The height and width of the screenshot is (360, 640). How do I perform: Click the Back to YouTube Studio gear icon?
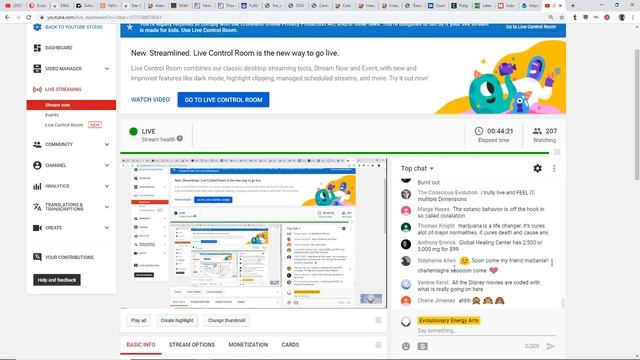[37, 27]
